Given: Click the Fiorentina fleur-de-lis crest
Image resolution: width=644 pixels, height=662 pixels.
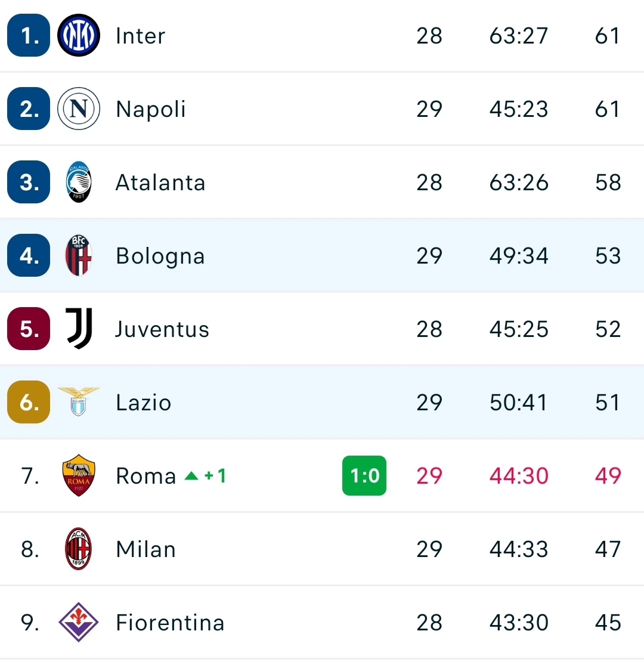Looking at the screenshot, I should click(78, 622).
